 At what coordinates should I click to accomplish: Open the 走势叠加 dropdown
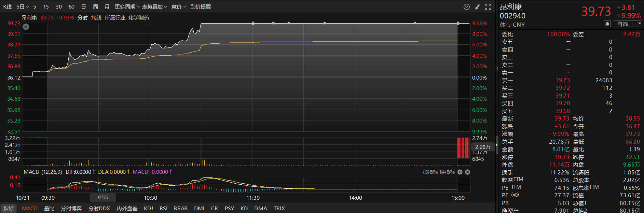[x=154, y=7]
